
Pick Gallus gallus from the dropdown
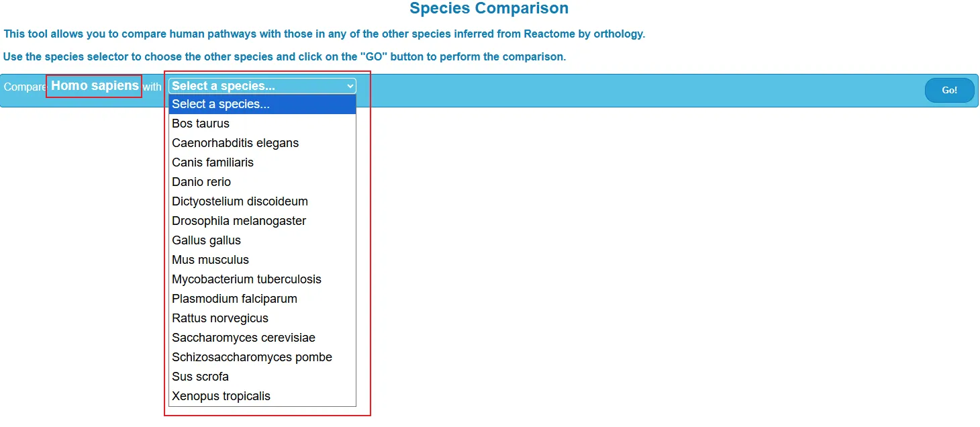(206, 240)
